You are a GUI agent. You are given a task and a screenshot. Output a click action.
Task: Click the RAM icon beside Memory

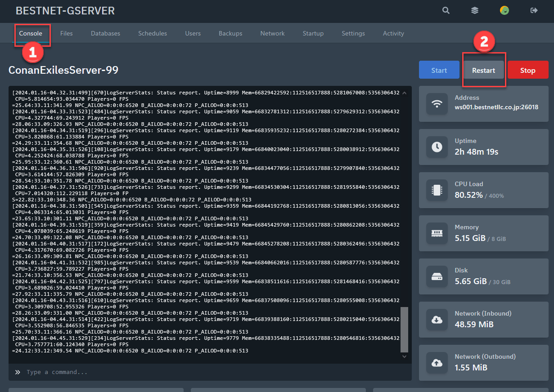pyautogui.click(x=437, y=233)
